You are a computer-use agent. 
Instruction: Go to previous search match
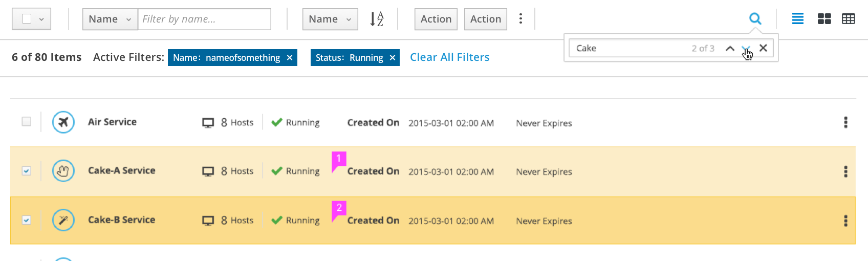730,48
